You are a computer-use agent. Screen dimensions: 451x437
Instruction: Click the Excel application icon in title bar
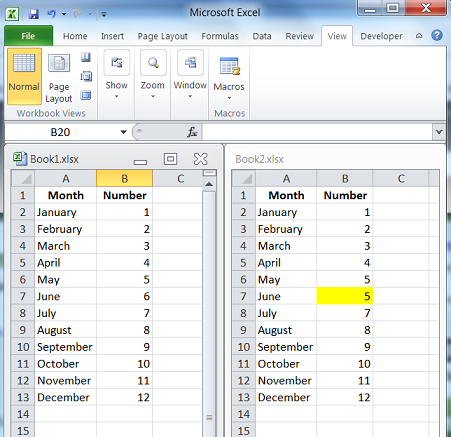[12, 14]
